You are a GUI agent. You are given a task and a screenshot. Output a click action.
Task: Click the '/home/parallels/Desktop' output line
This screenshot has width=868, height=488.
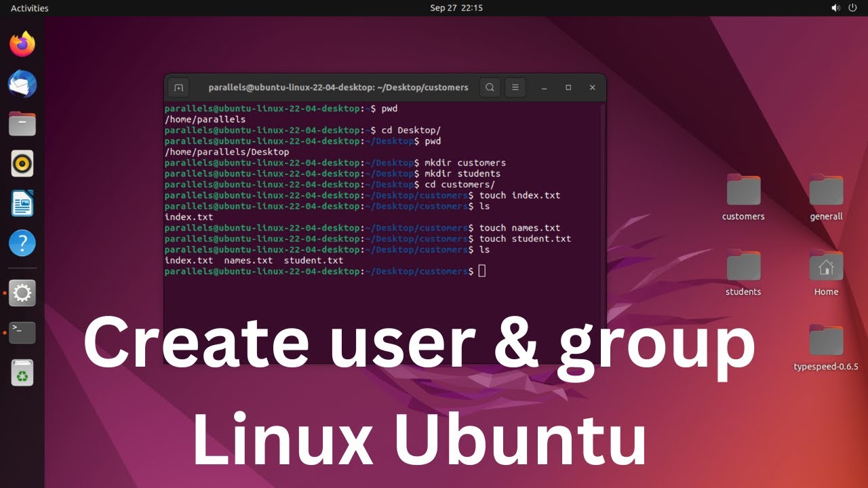[x=226, y=152]
